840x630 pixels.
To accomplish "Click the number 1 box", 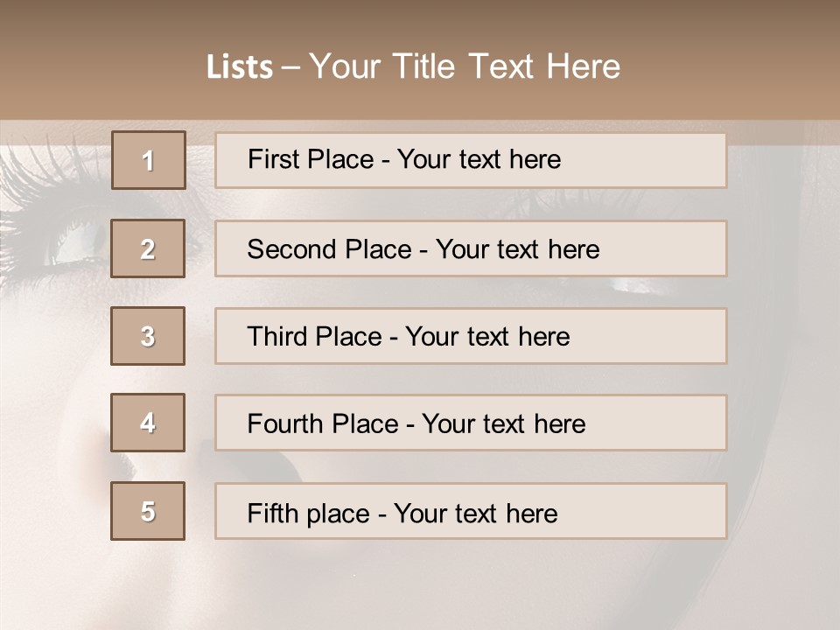I will pos(149,160).
